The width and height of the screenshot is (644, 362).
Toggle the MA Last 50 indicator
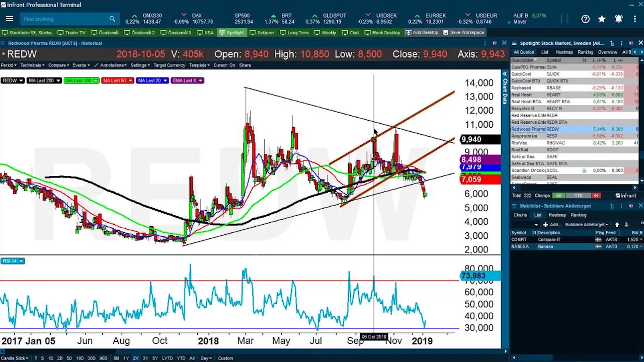point(117,80)
